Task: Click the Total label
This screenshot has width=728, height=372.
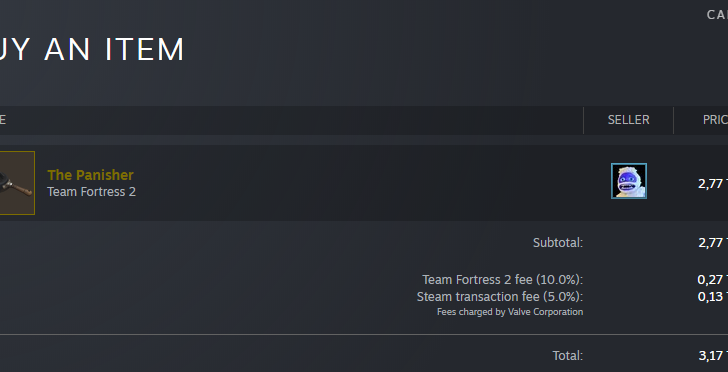Action: click(567, 356)
